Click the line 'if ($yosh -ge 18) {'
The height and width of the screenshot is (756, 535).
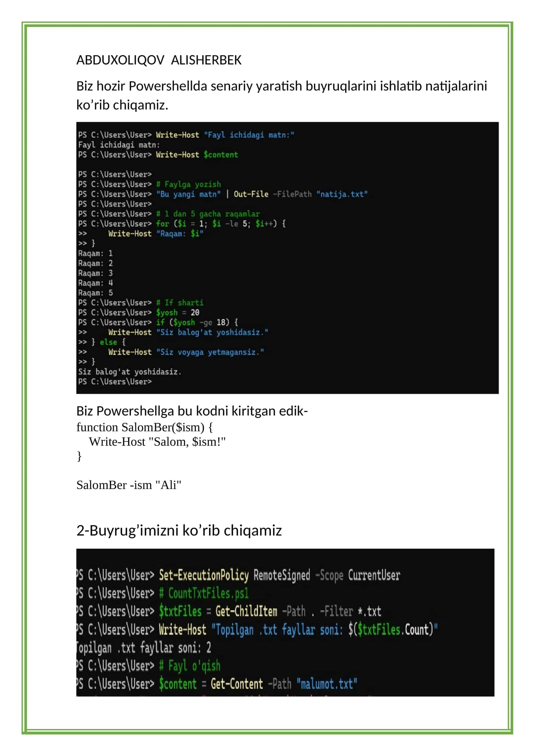pos(158,322)
